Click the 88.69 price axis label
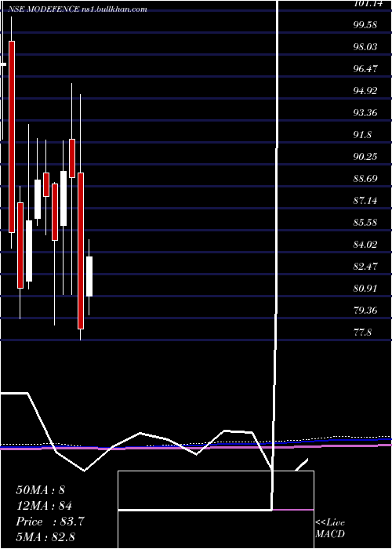 365,179
